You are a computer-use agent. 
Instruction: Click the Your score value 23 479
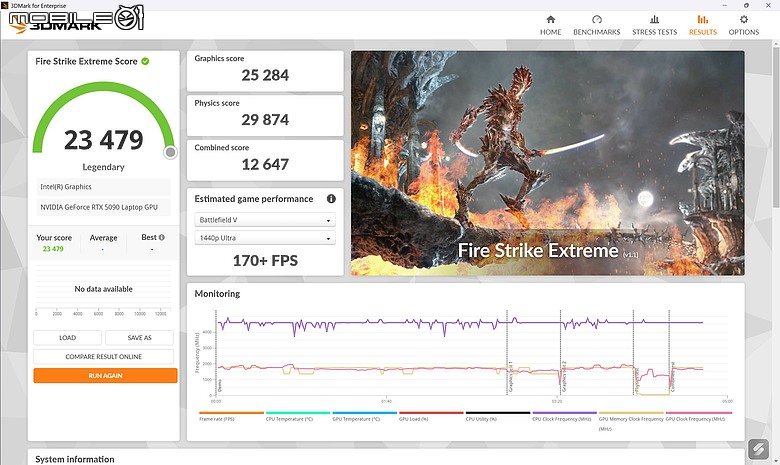(53, 249)
